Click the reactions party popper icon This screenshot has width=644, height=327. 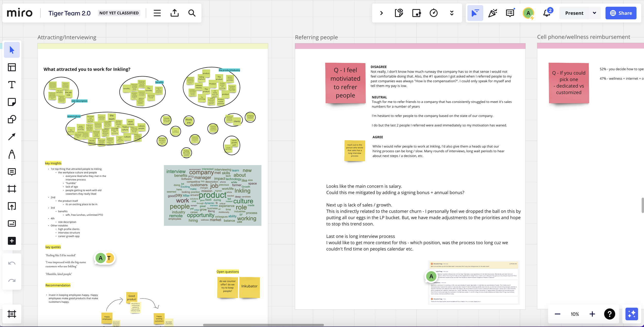(493, 13)
